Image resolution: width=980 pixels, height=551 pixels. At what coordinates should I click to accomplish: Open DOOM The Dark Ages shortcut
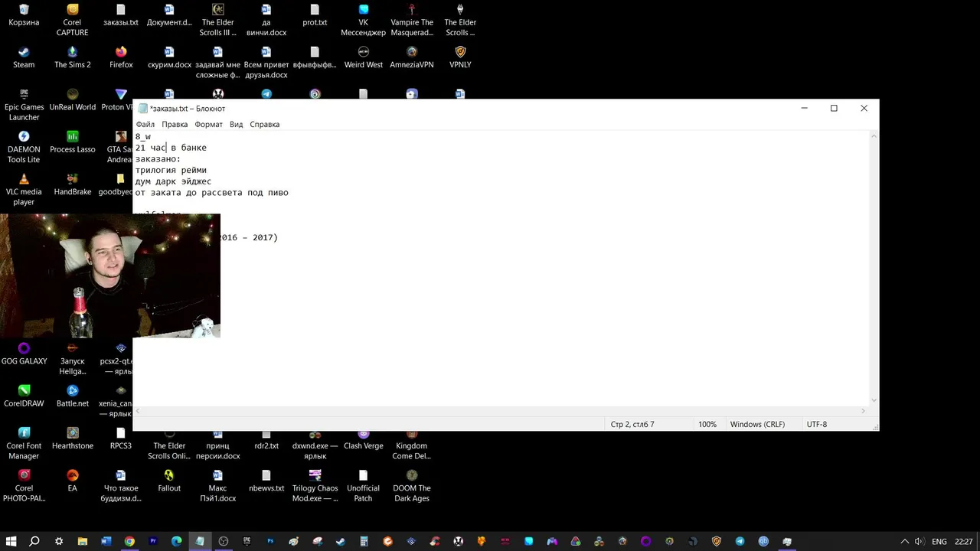pos(412,486)
